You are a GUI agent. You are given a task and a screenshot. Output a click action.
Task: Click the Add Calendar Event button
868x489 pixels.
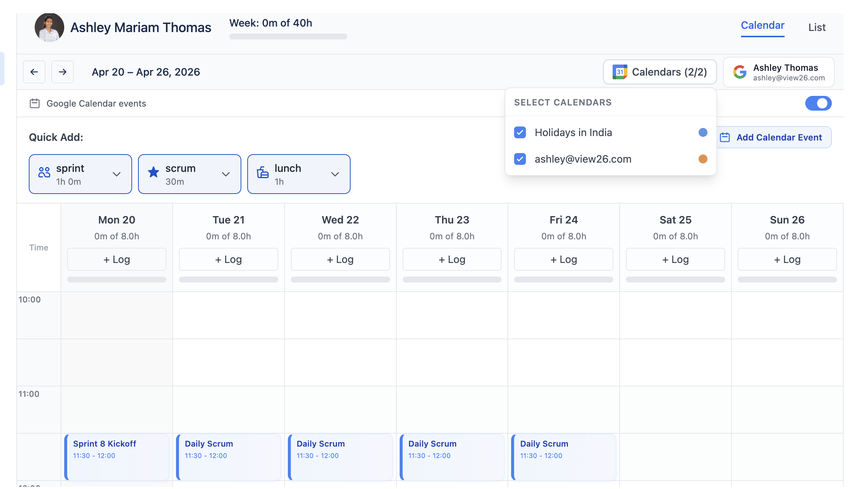click(x=774, y=137)
